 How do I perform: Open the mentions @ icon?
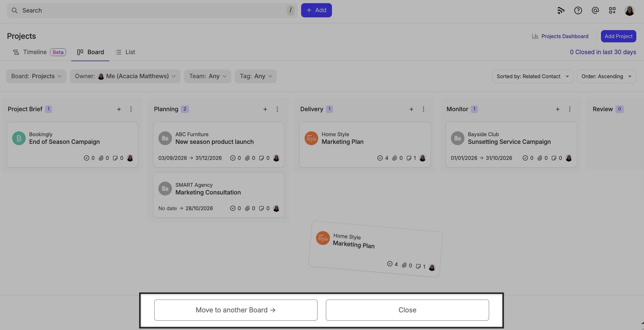(x=595, y=11)
